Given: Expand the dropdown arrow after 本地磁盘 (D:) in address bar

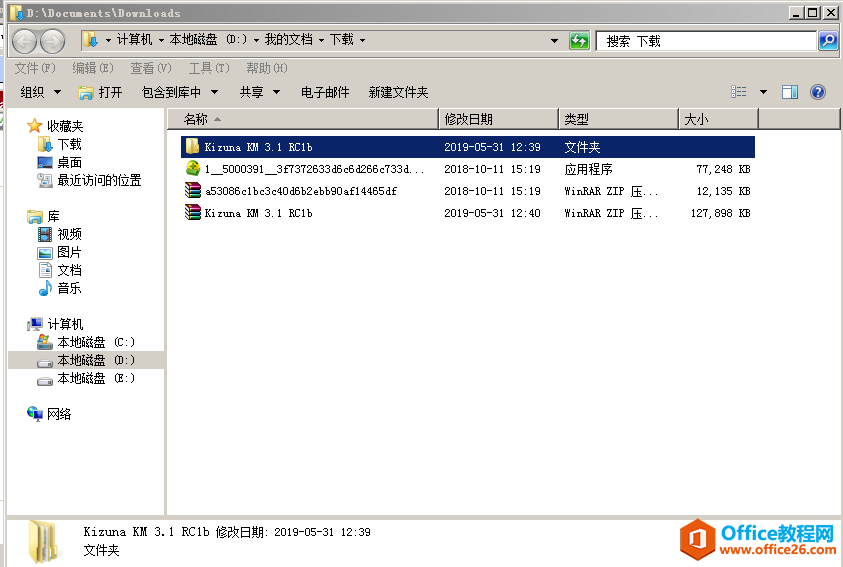Looking at the screenshot, I should coord(256,40).
